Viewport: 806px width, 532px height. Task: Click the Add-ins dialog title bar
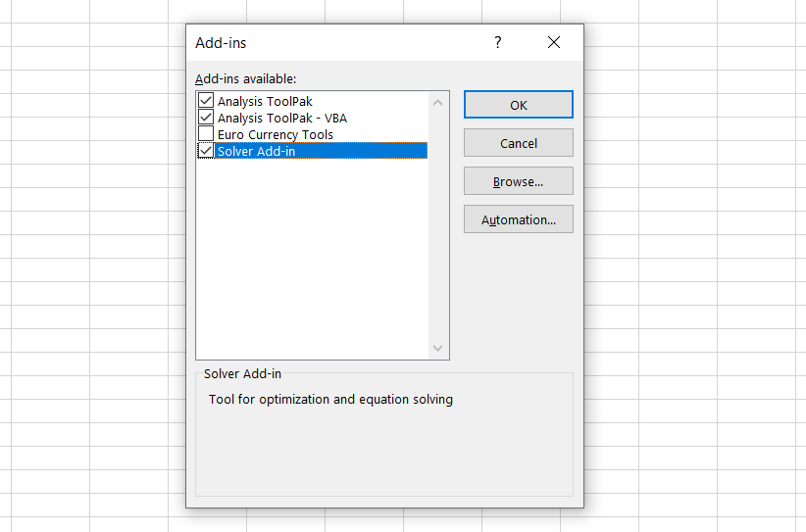pos(333,42)
